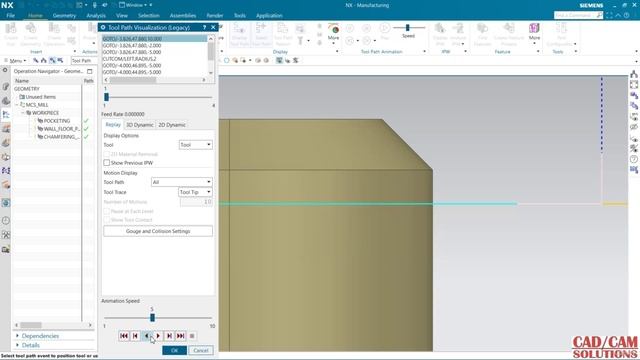The width and height of the screenshot is (640, 360).
Task: Jump to the end of tool path
Action: pos(180,336)
